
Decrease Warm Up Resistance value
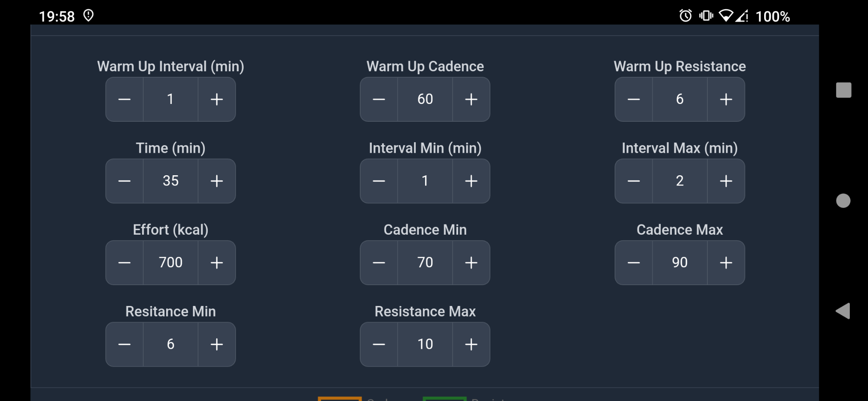(x=634, y=99)
